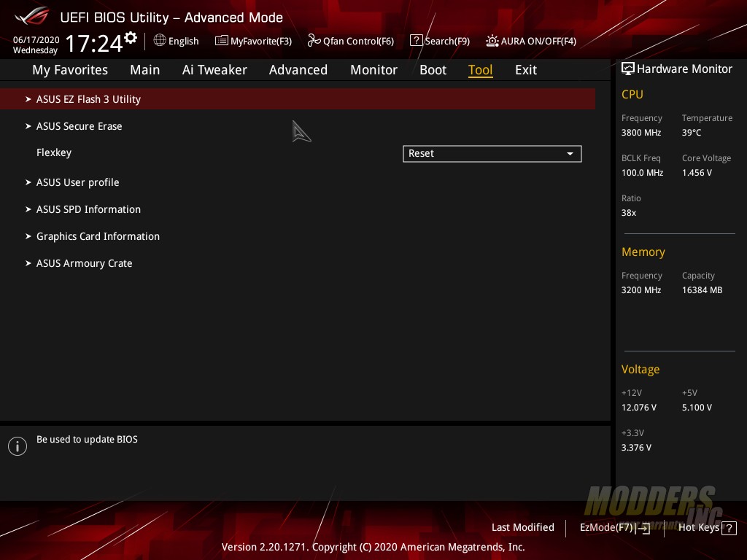
Task: Click the Hardware Monitor display icon
Action: 628,69
